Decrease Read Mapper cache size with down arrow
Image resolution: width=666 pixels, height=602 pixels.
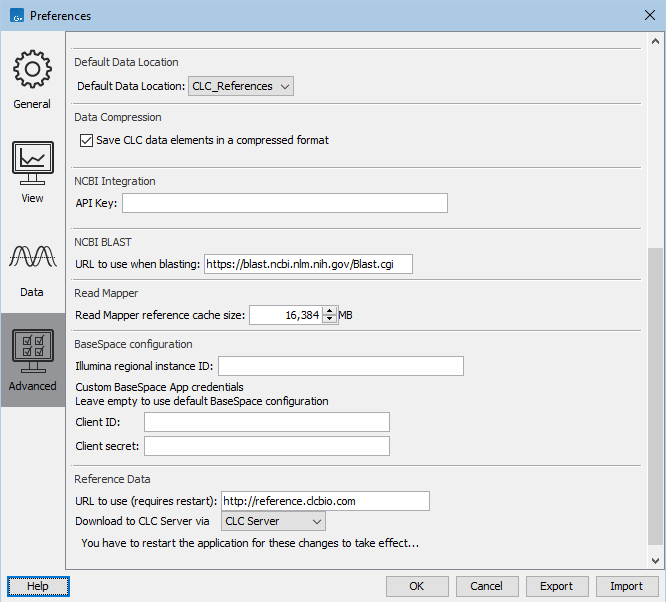point(329,320)
